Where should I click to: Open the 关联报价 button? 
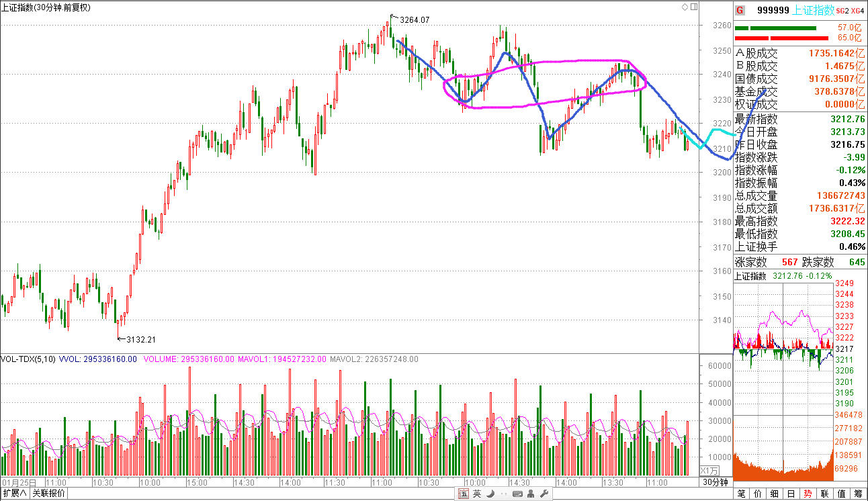pos(49,494)
